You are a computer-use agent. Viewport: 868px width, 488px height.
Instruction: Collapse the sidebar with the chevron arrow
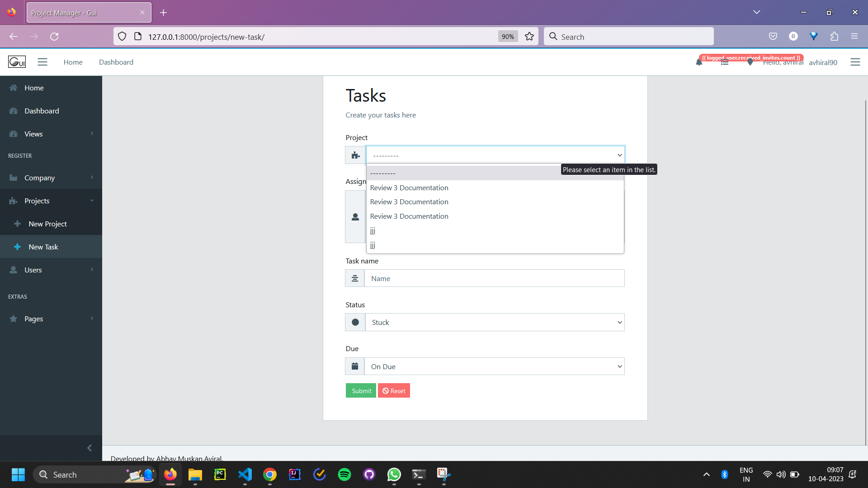89,448
